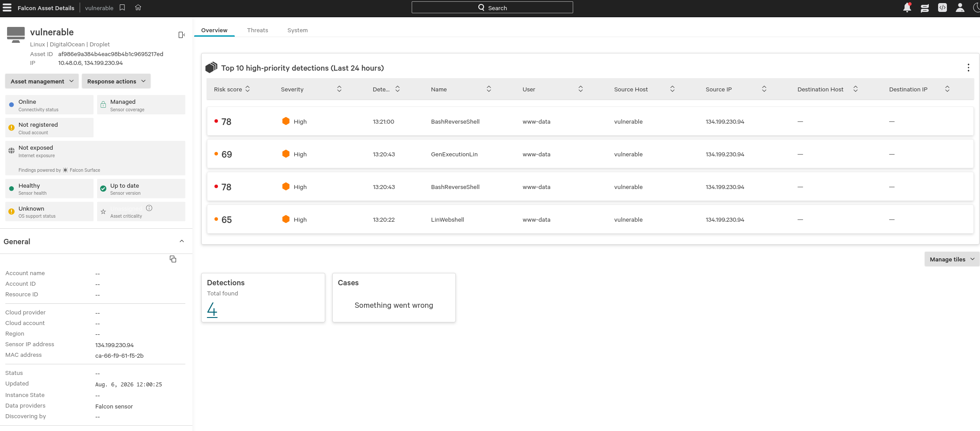Select Falcon sensor data provider value
Image resolution: width=980 pixels, height=431 pixels.
(x=114, y=406)
